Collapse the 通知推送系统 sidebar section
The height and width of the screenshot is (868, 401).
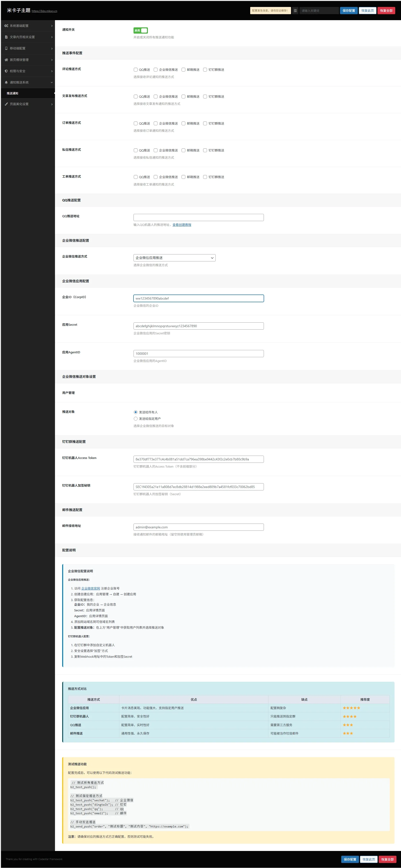[x=52, y=83]
